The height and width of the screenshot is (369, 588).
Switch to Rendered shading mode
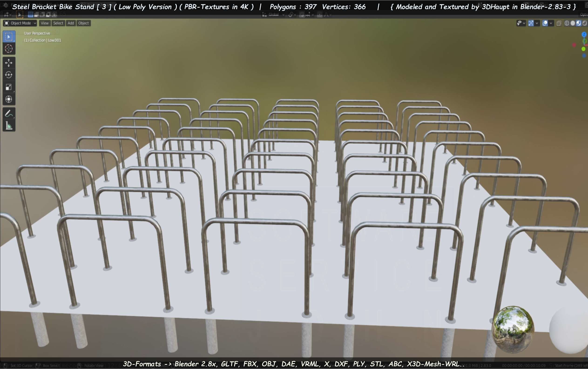pyautogui.click(x=585, y=23)
